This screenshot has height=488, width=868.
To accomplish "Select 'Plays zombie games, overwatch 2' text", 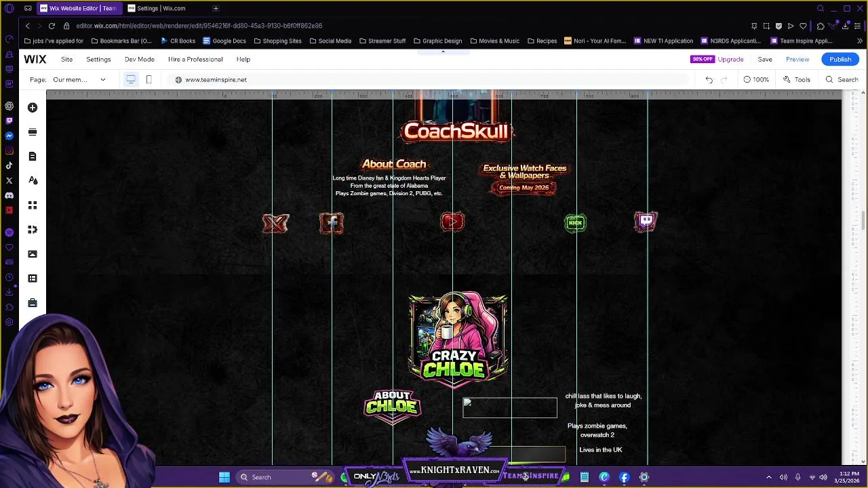I will click(597, 430).
